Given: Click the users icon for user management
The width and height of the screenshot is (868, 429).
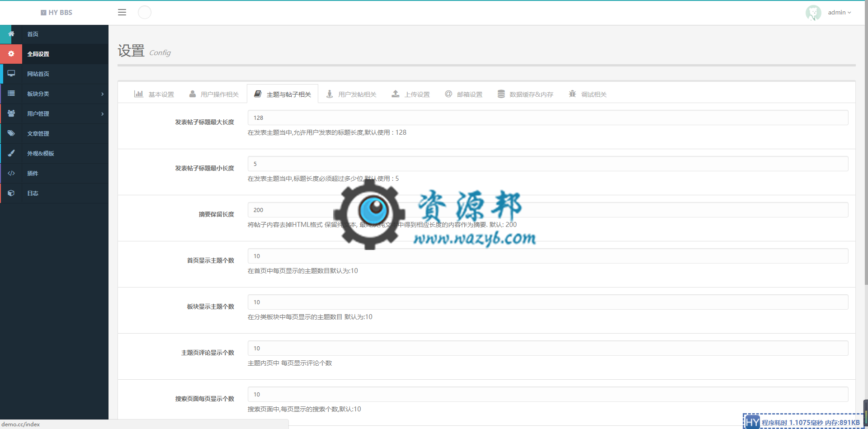Looking at the screenshot, I should point(11,113).
